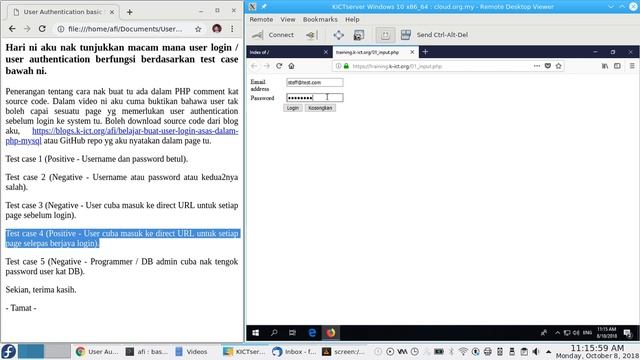Open Windows Start menu in remote desktop

click(256, 333)
